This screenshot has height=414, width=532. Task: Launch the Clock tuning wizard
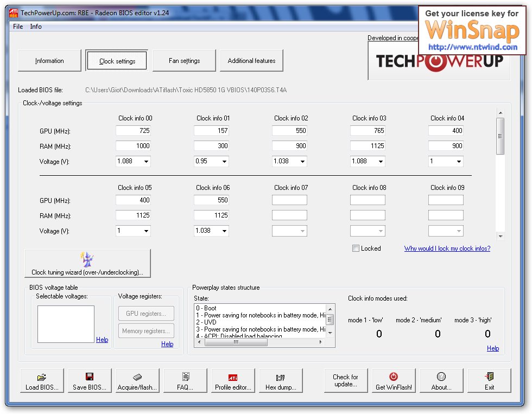[87, 264]
